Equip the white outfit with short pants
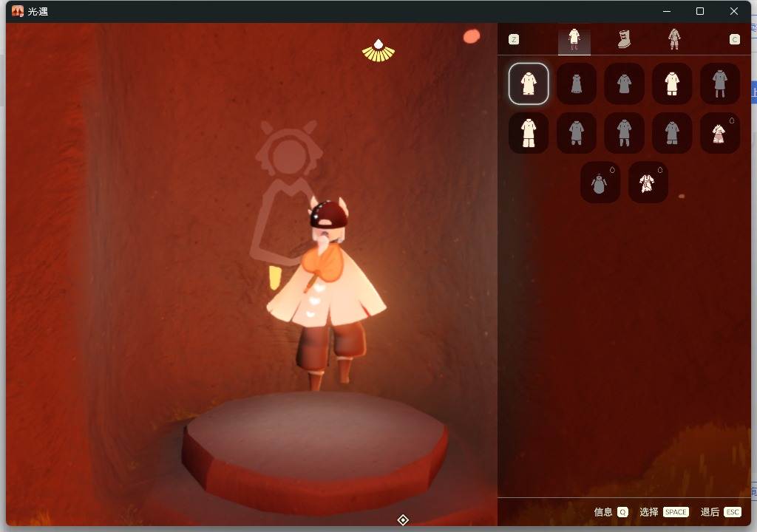757x532 pixels. point(671,83)
